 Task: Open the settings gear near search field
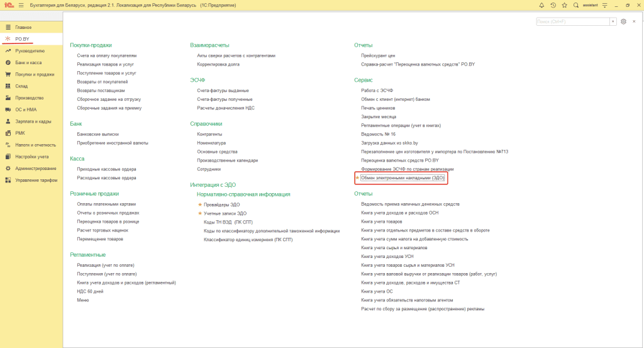(623, 21)
